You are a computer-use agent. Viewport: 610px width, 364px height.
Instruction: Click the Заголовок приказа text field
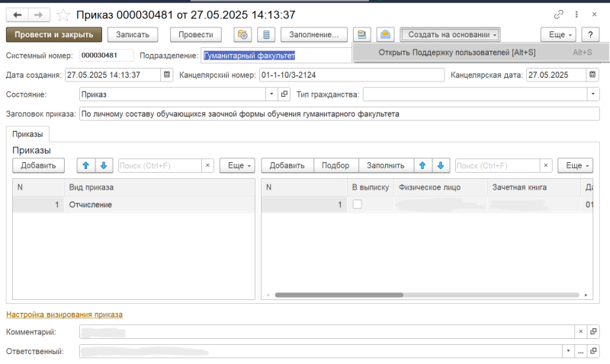click(x=339, y=113)
